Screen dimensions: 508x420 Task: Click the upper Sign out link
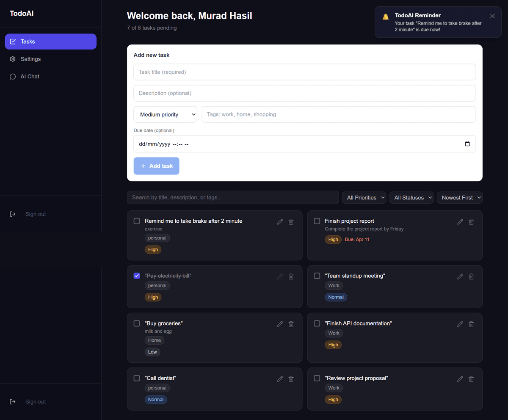pyautogui.click(x=35, y=214)
